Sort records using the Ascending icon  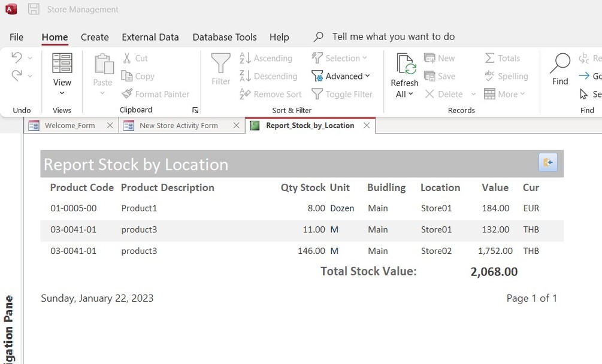tap(245, 58)
